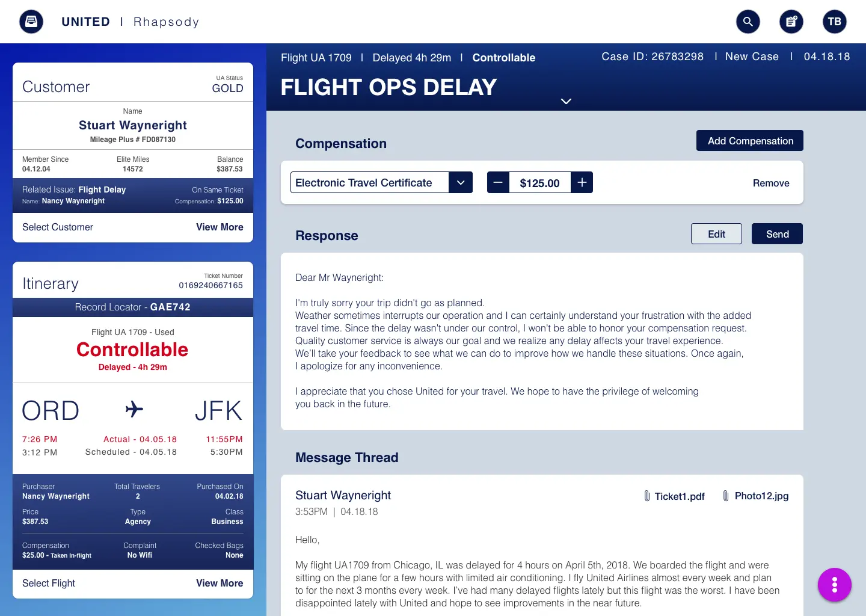The height and width of the screenshot is (616, 866).
Task: Click the United Rhapsody agent logo icon
Action: point(31,22)
